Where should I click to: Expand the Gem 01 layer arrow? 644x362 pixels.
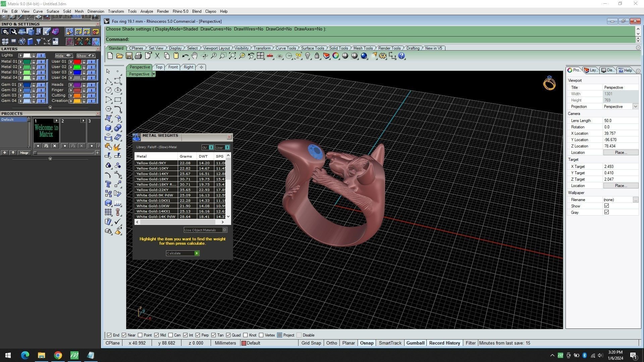pyautogui.click(x=20, y=85)
